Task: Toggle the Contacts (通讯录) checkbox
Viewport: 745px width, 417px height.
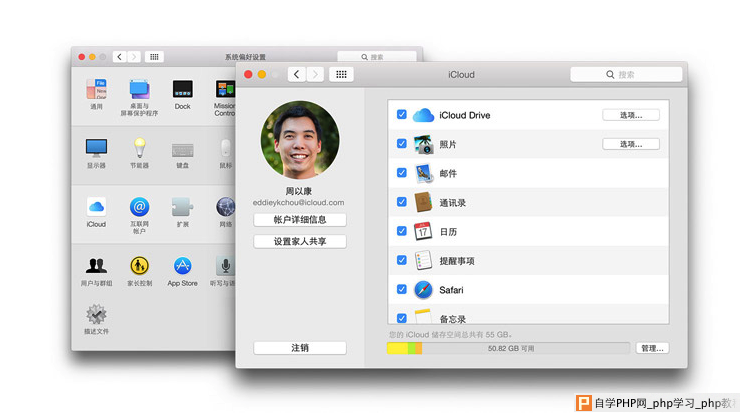Action: (x=402, y=202)
